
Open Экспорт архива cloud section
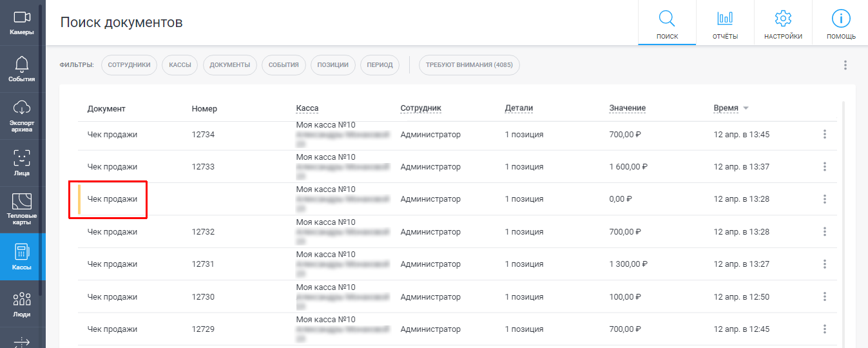point(23,116)
